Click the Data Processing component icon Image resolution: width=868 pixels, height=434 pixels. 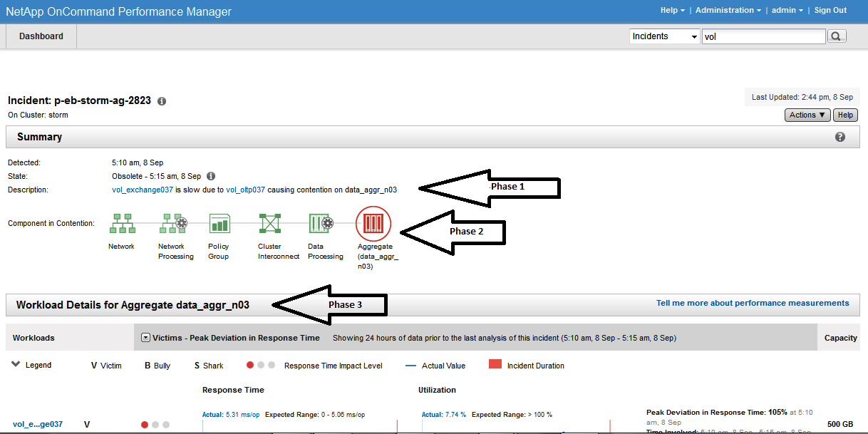(321, 224)
